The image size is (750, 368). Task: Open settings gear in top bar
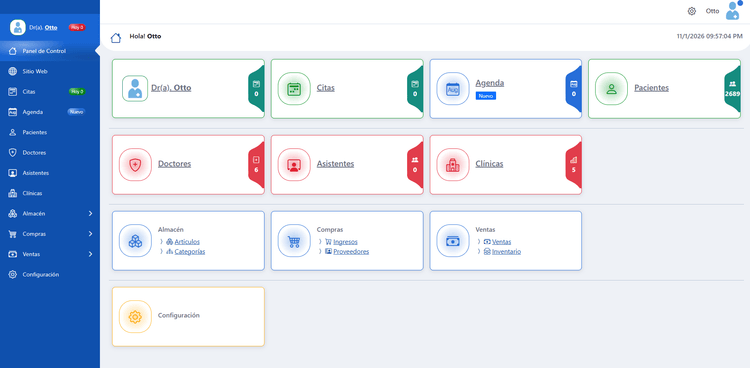tap(692, 11)
